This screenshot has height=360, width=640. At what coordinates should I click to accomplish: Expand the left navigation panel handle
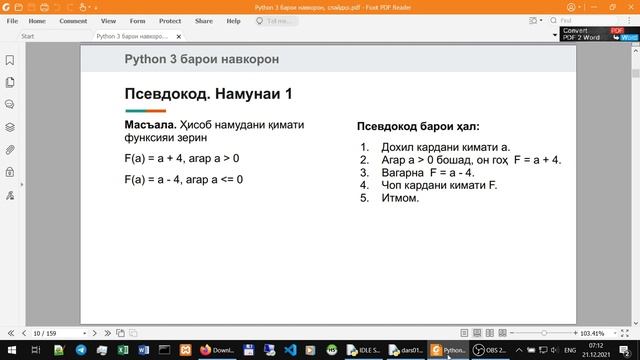[x=22, y=184]
